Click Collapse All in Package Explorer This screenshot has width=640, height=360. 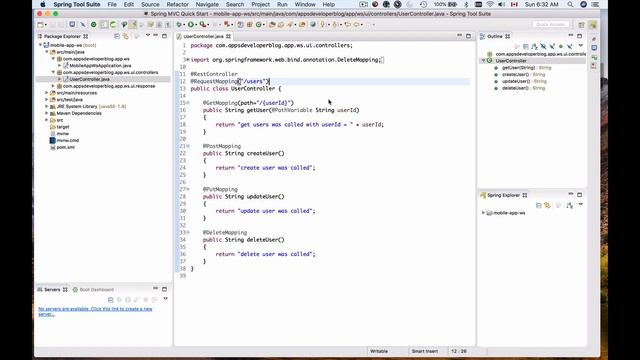pos(117,36)
